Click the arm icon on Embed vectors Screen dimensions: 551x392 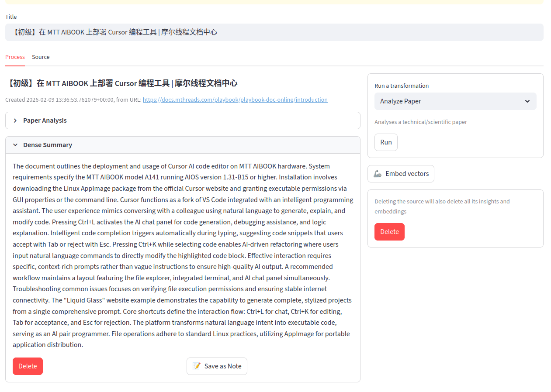click(x=378, y=174)
